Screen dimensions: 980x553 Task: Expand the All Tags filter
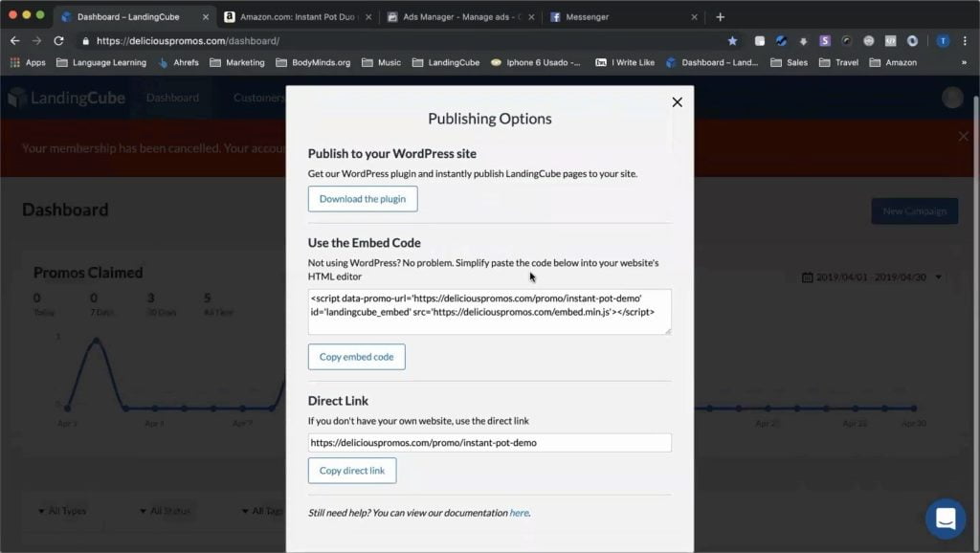coord(263,511)
